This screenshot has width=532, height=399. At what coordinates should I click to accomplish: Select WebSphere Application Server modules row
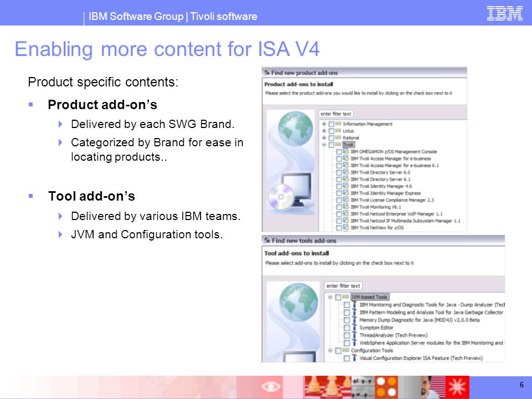[x=431, y=342]
